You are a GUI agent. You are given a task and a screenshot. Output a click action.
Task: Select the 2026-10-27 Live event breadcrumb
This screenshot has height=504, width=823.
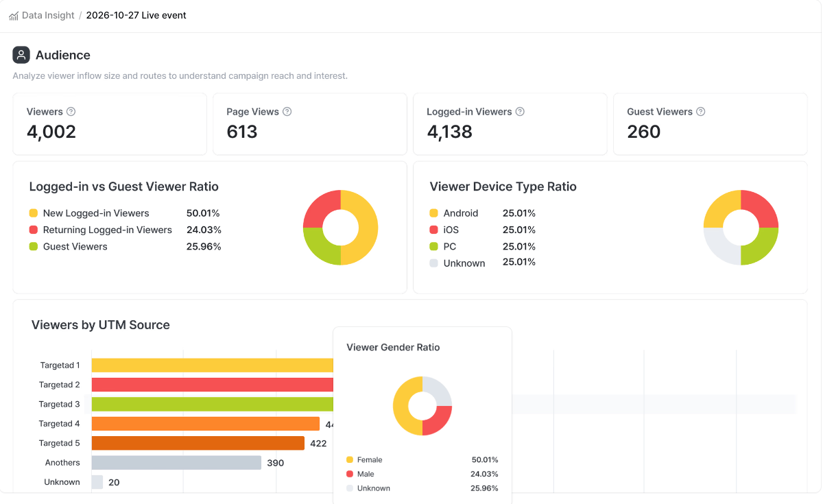tap(136, 15)
